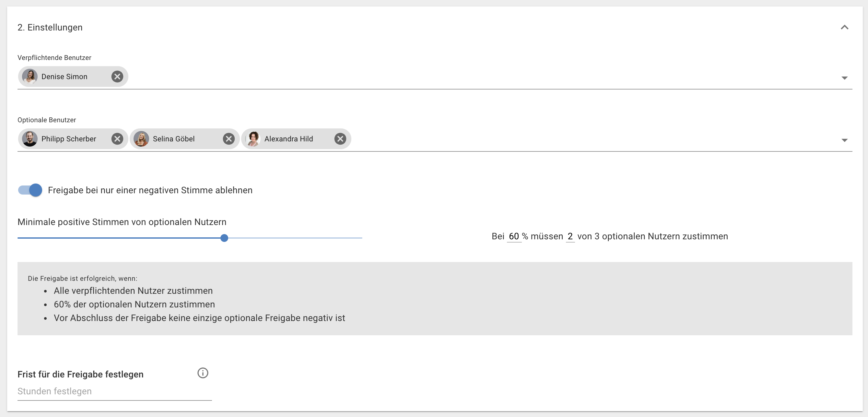Open Optionale Benutzer dropdown arrow
This screenshot has height=417, width=868.
click(844, 140)
